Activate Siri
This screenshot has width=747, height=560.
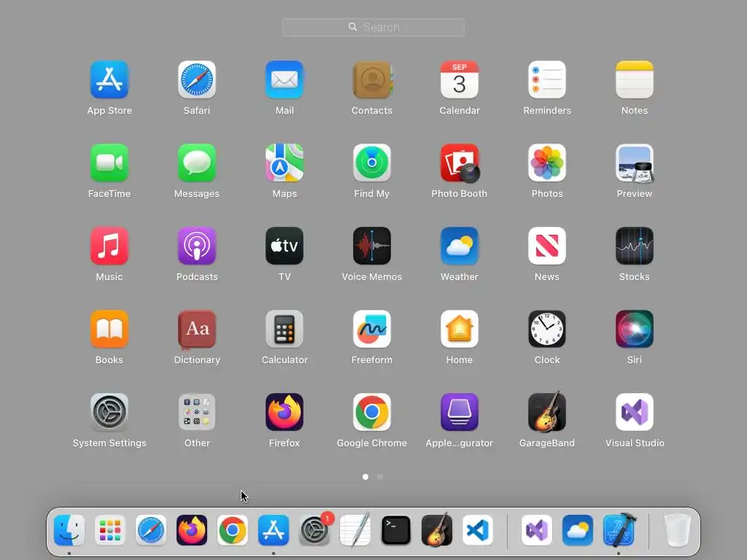click(x=635, y=329)
